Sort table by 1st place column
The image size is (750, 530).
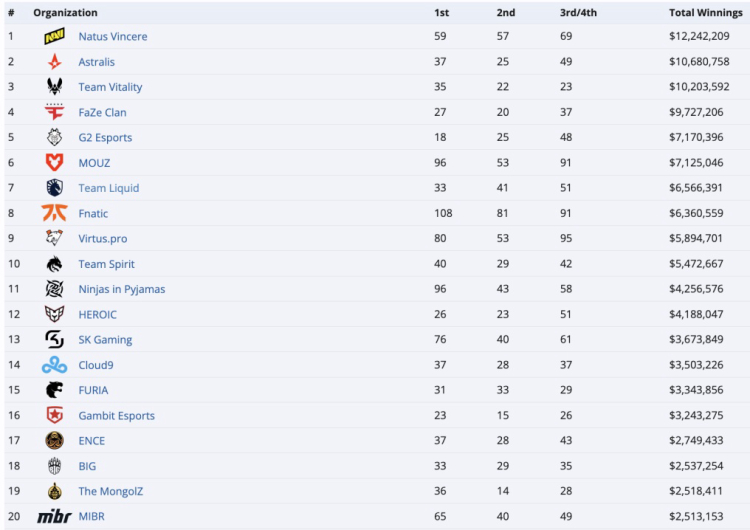pyautogui.click(x=441, y=13)
